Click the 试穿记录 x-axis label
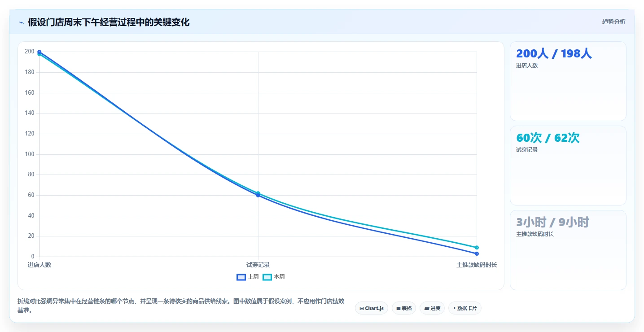The height and width of the screenshot is (332, 644). coord(258,265)
